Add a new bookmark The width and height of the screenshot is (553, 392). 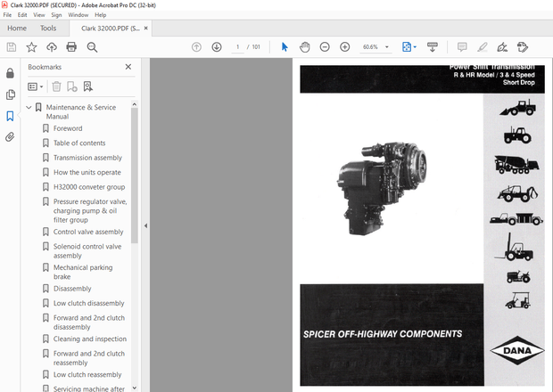click(72, 86)
